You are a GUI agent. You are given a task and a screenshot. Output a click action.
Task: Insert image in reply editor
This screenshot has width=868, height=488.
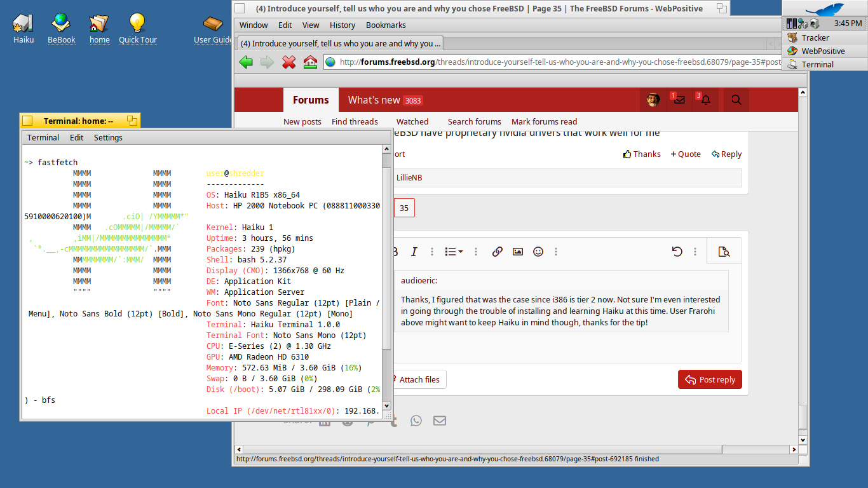tap(518, 252)
